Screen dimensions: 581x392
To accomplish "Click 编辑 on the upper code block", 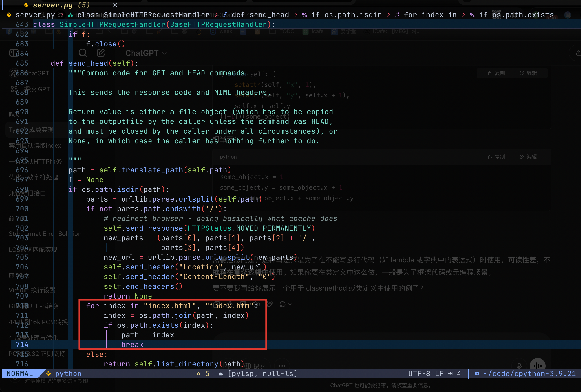I will pyautogui.click(x=528, y=73).
